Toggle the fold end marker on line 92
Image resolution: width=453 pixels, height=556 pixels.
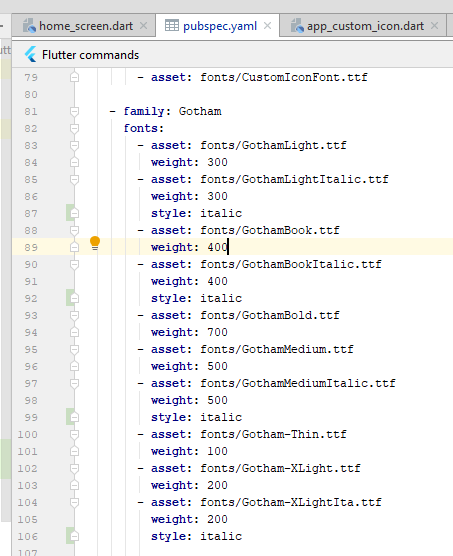pos(74,298)
